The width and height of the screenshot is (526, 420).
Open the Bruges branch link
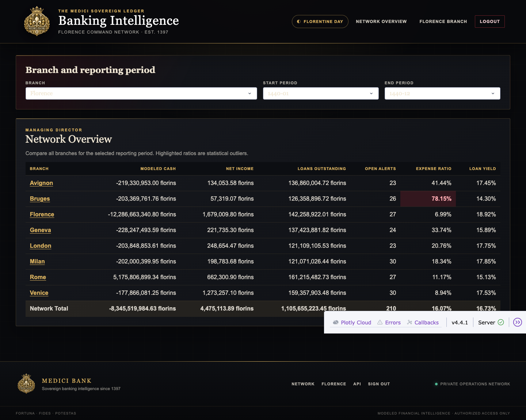tap(40, 199)
